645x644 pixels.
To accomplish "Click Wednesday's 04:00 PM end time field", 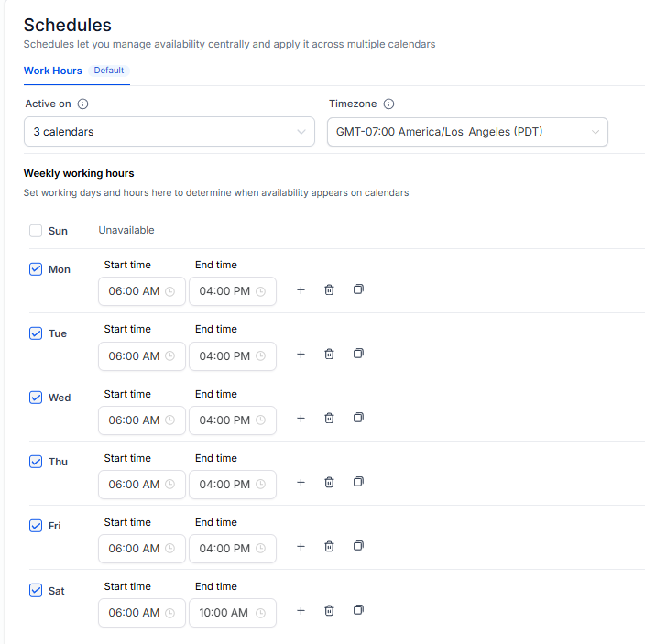I will tap(233, 420).
